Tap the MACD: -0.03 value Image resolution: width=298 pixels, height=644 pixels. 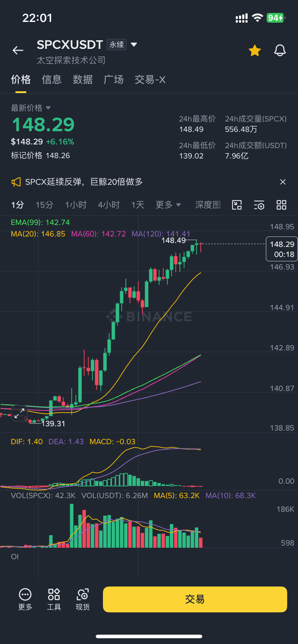[x=113, y=442]
